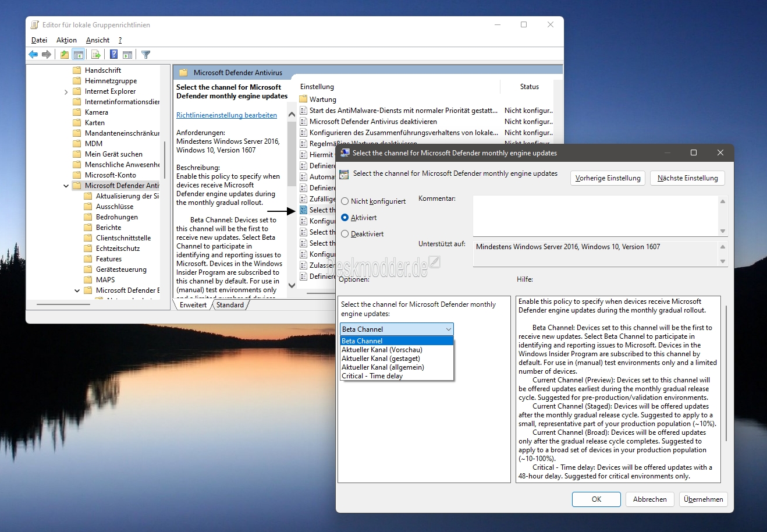
Task: Click Nächste Einstellung button
Action: click(687, 178)
